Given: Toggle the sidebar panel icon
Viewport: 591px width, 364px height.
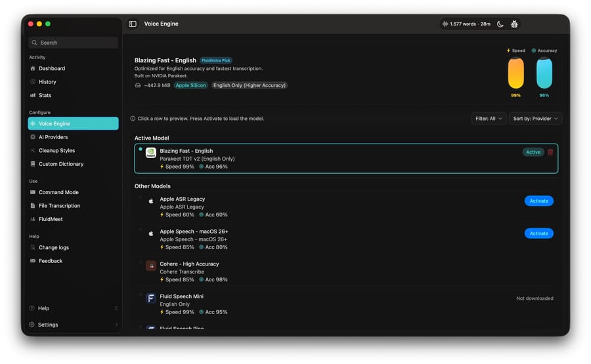Looking at the screenshot, I should pyautogui.click(x=132, y=24).
